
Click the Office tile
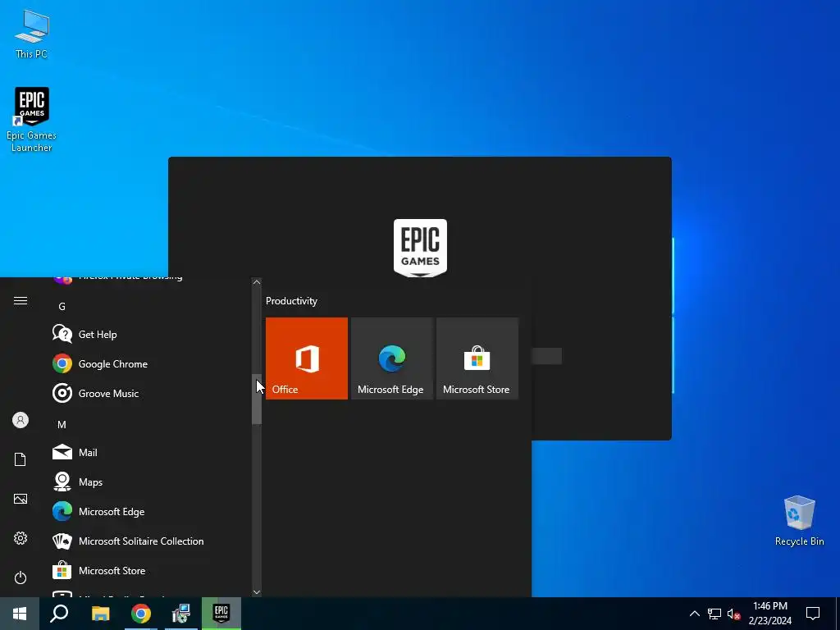(x=307, y=358)
